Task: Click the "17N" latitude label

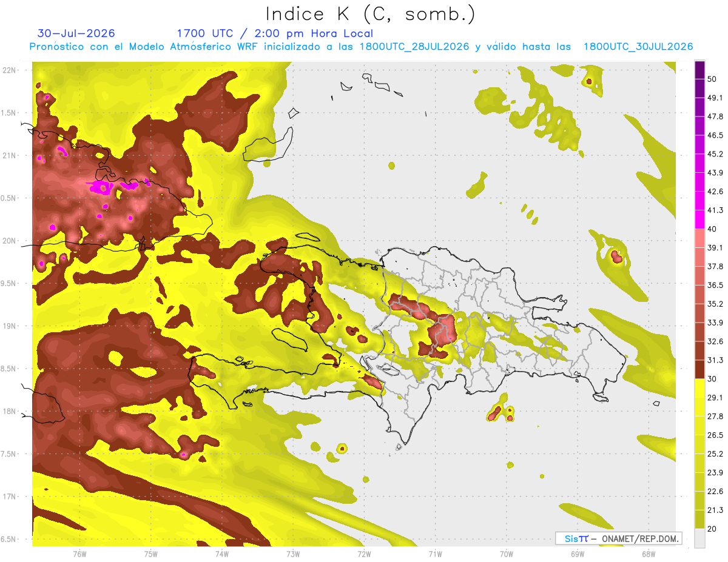Action: [x=10, y=497]
